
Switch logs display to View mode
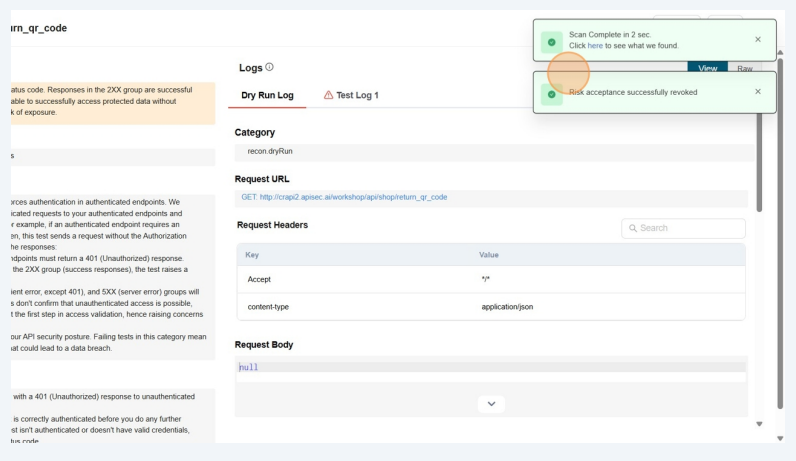pyautogui.click(x=707, y=68)
